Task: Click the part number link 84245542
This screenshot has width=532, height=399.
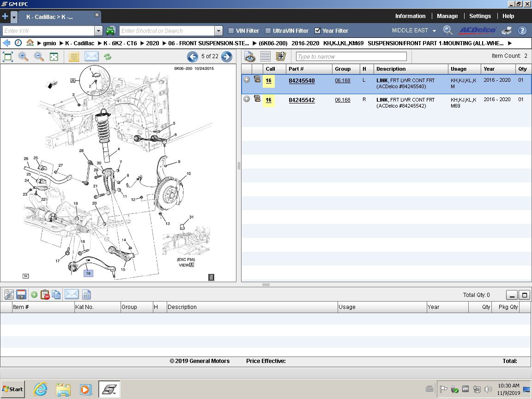Action: [302, 100]
